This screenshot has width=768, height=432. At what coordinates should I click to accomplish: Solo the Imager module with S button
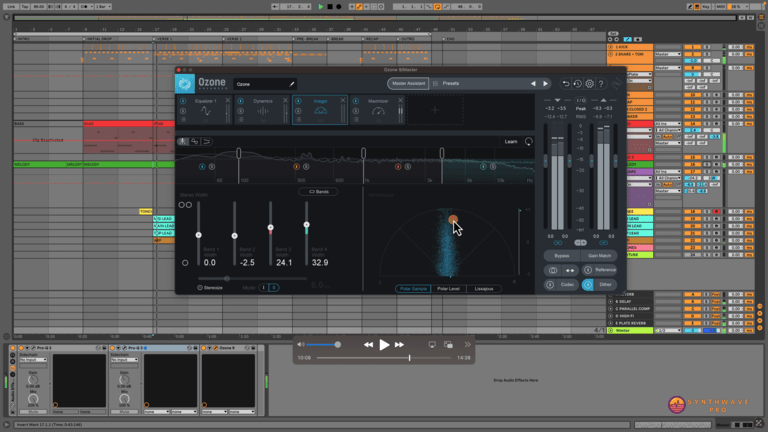(298, 111)
